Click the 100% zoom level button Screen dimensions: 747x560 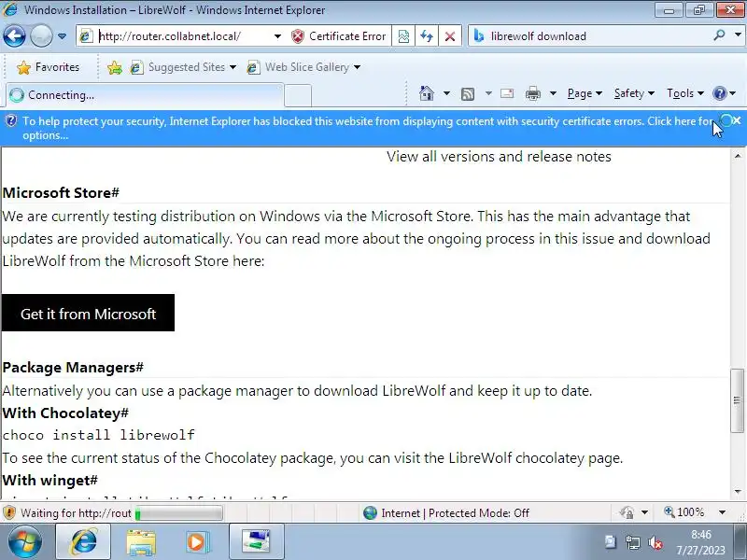coord(684,512)
